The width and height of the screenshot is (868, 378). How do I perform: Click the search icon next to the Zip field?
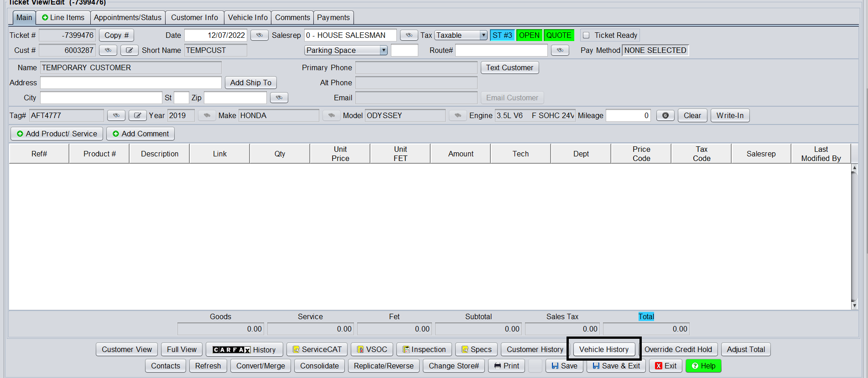coord(279,98)
